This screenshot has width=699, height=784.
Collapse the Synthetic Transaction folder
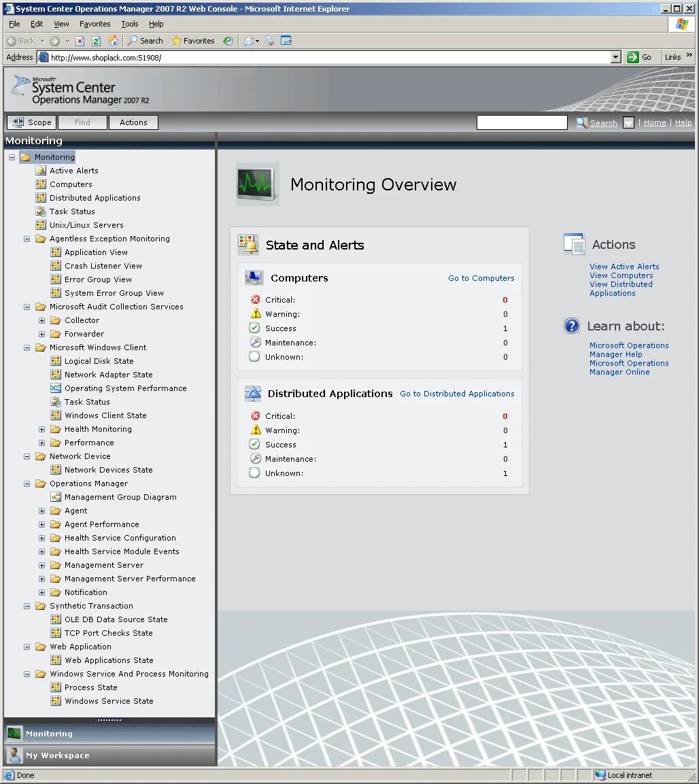(27, 606)
